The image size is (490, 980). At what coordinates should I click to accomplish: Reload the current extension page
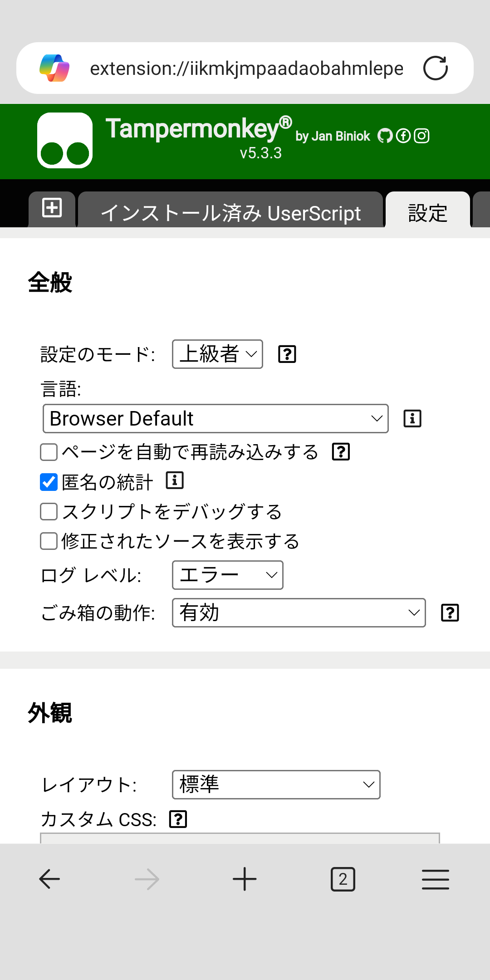point(435,68)
